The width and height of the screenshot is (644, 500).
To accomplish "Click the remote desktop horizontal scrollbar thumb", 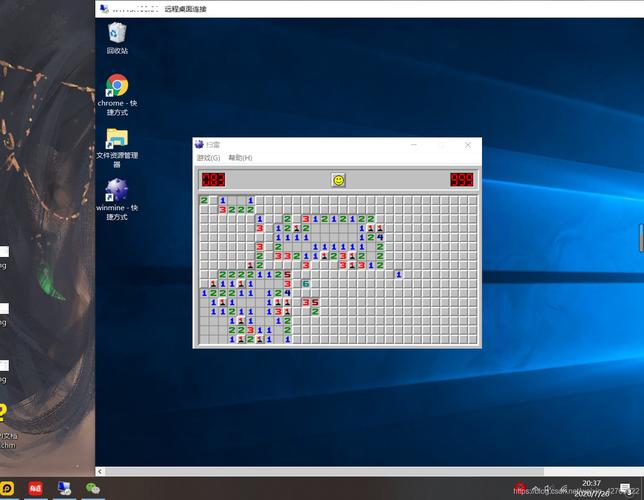I will tap(324, 472).
